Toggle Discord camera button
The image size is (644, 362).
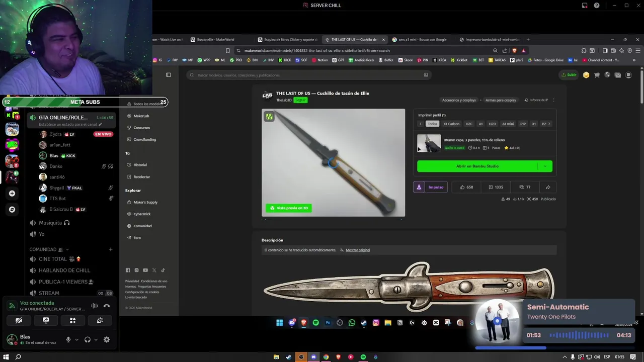click(x=19, y=320)
